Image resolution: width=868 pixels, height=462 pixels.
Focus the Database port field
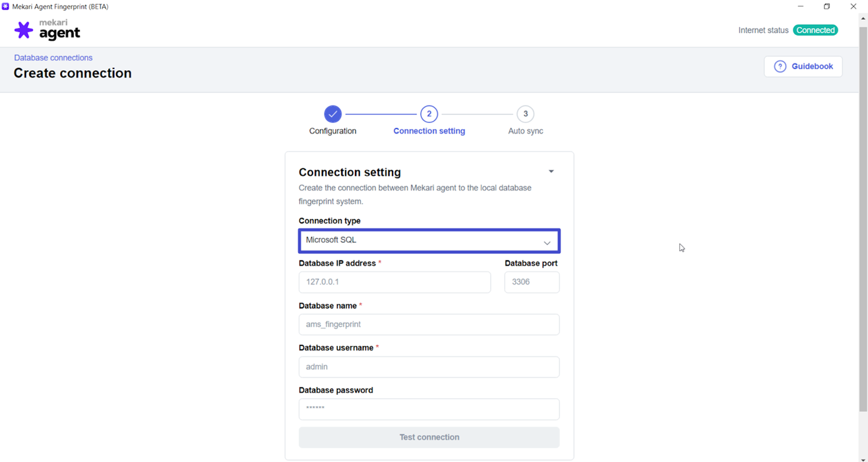tap(532, 282)
